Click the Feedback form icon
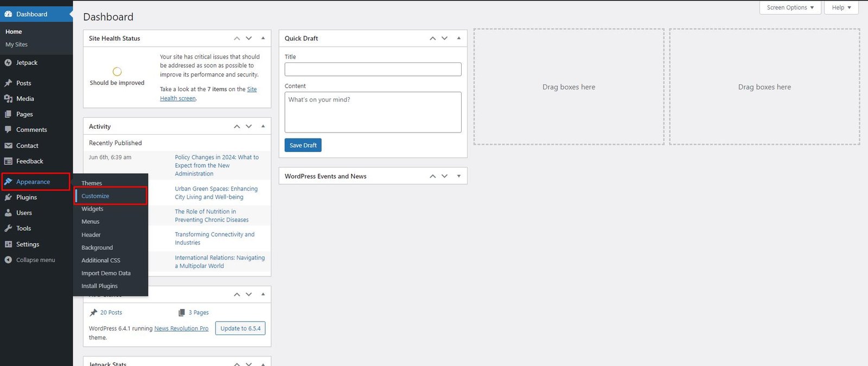 (8, 161)
